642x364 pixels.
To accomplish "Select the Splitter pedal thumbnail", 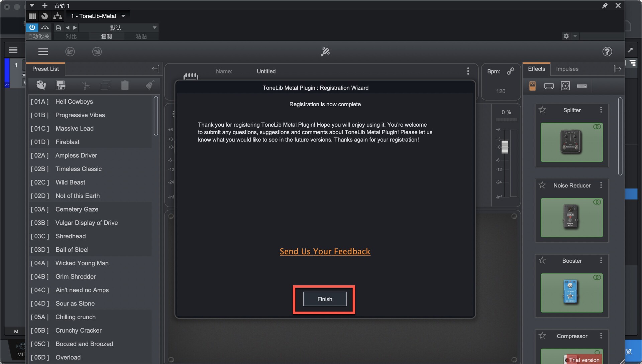I will click(x=571, y=142).
